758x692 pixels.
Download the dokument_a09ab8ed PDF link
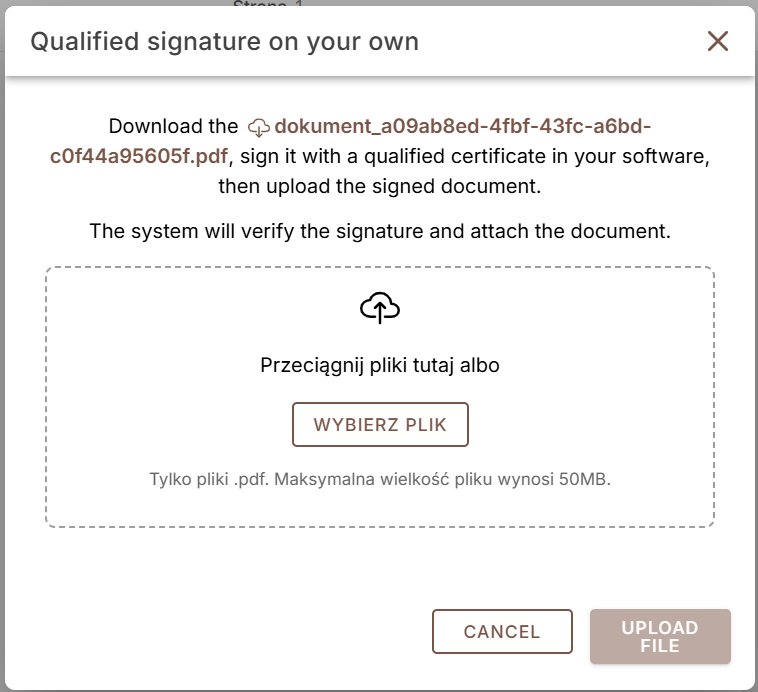(463, 126)
